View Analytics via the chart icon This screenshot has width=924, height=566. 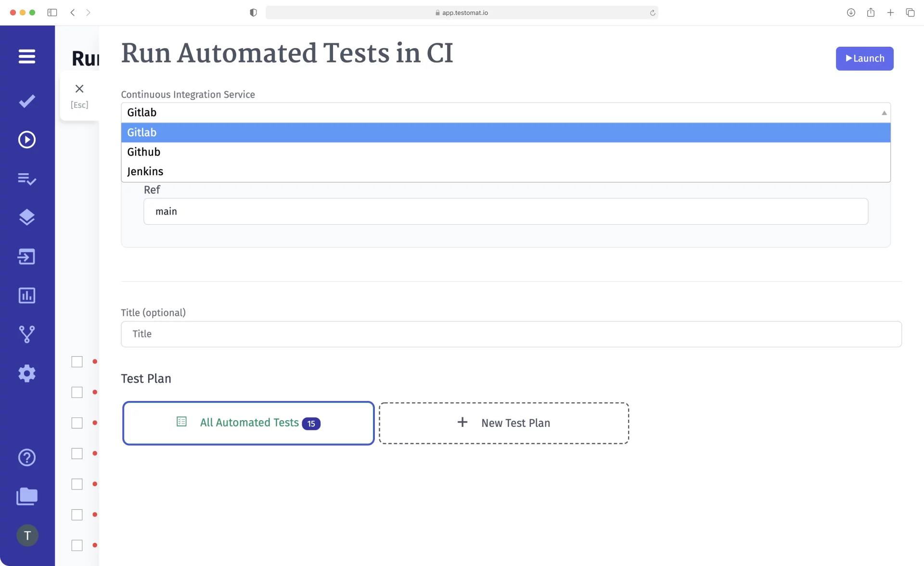[x=27, y=296]
